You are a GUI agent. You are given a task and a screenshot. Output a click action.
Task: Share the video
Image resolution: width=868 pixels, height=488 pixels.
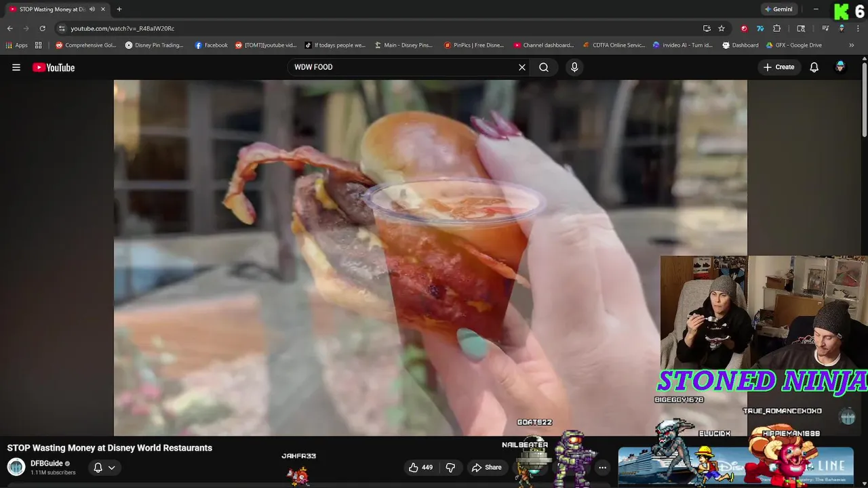click(x=487, y=467)
